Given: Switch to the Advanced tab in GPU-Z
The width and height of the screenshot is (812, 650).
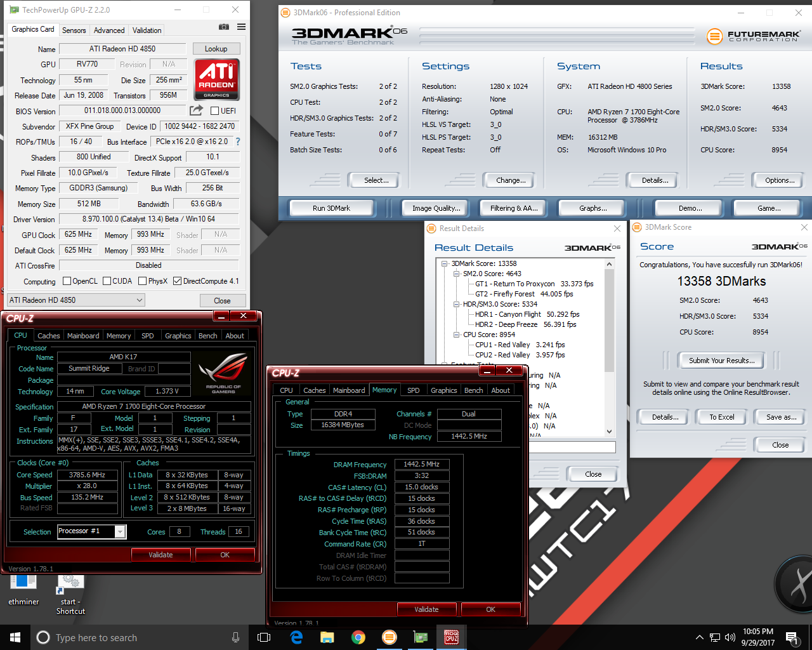Looking at the screenshot, I should [109, 30].
